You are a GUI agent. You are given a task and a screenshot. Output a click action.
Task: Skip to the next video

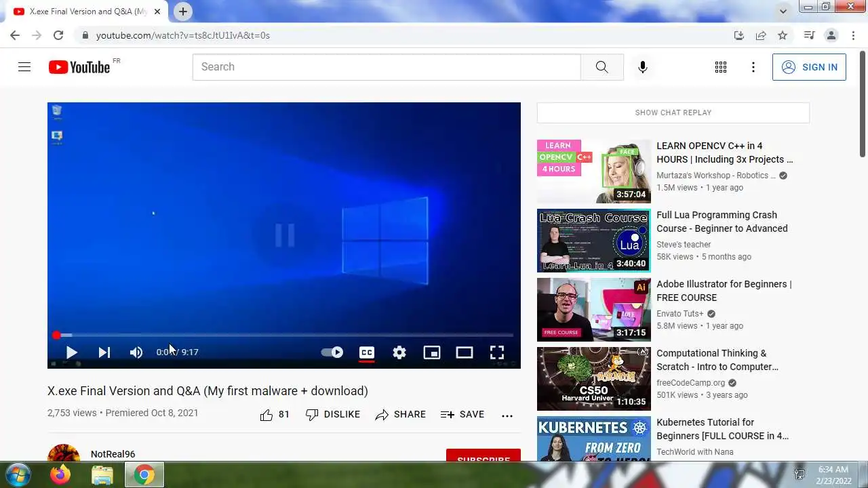pyautogui.click(x=104, y=352)
